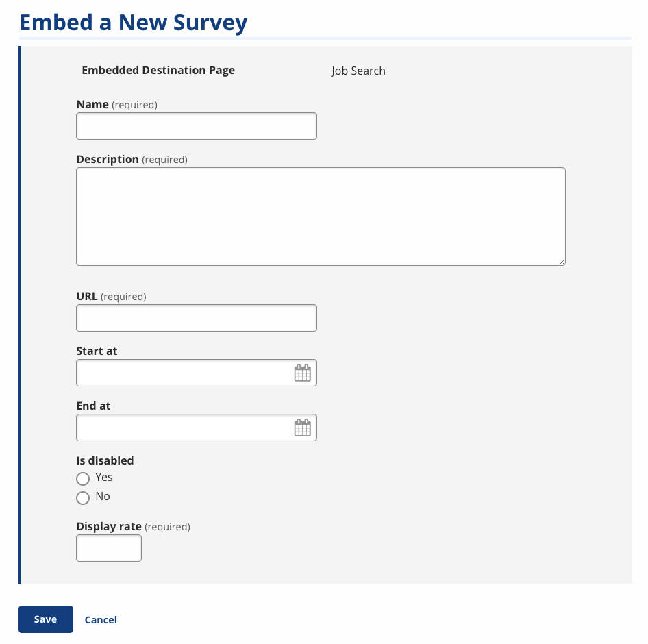
Task: Click the Save button
Action: pos(45,619)
